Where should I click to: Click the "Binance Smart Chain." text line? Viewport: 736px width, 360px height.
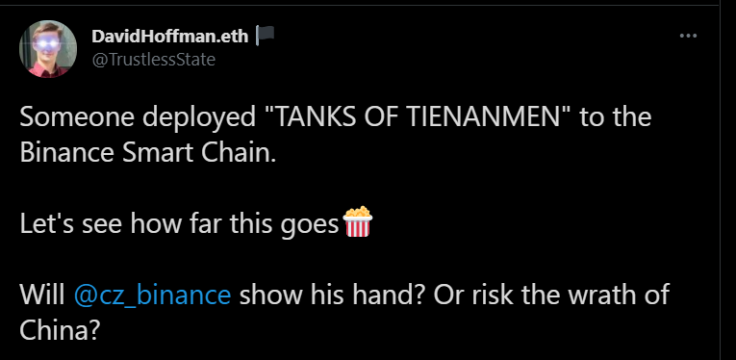point(148,153)
